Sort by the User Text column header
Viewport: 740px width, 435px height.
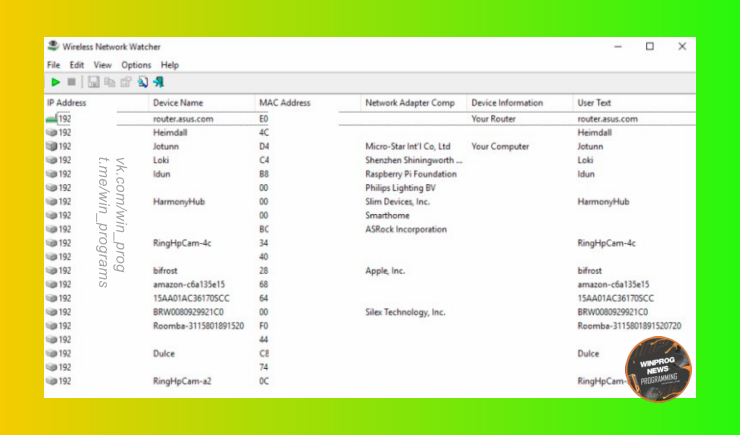[634, 103]
